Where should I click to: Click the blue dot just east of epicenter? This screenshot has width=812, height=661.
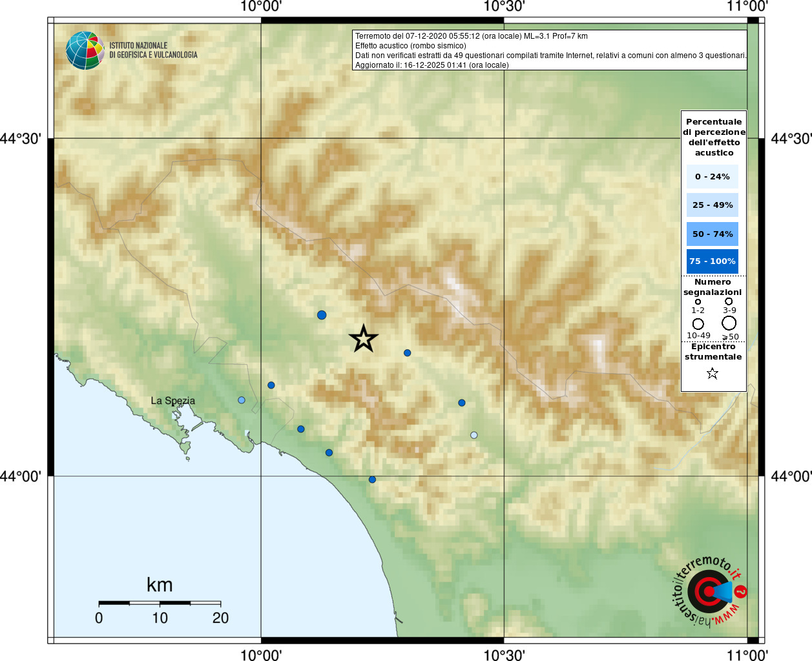click(x=408, y=353)
